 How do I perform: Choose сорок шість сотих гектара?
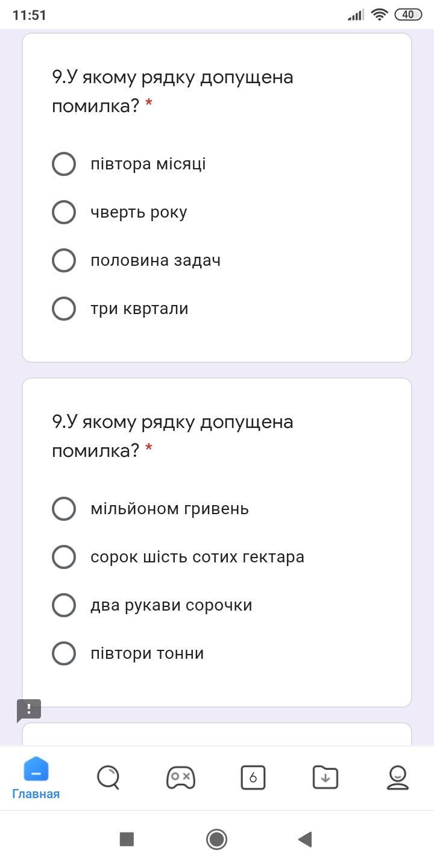64,557
